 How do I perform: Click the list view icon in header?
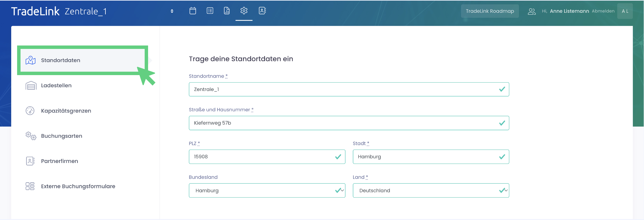[x=210, y=11]
